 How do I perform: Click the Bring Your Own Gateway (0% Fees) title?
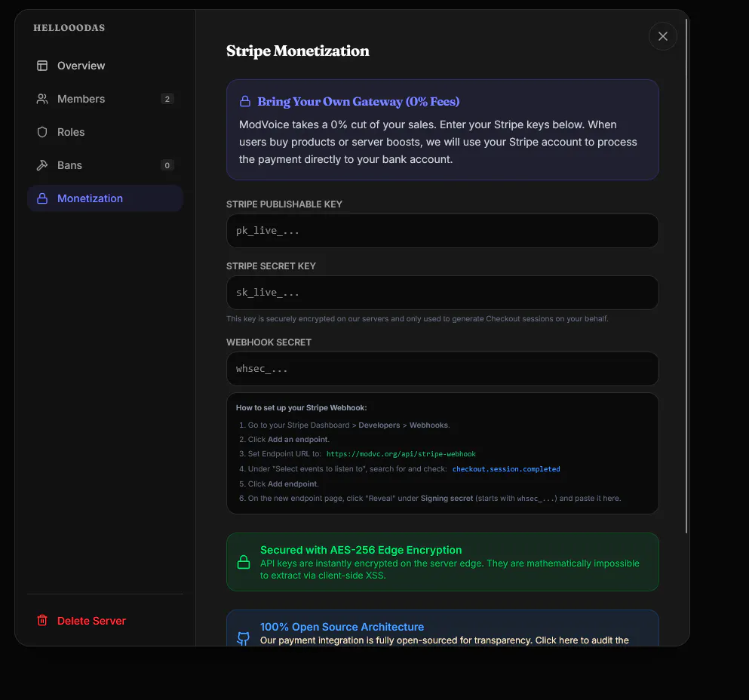click(x=358, y=101)
